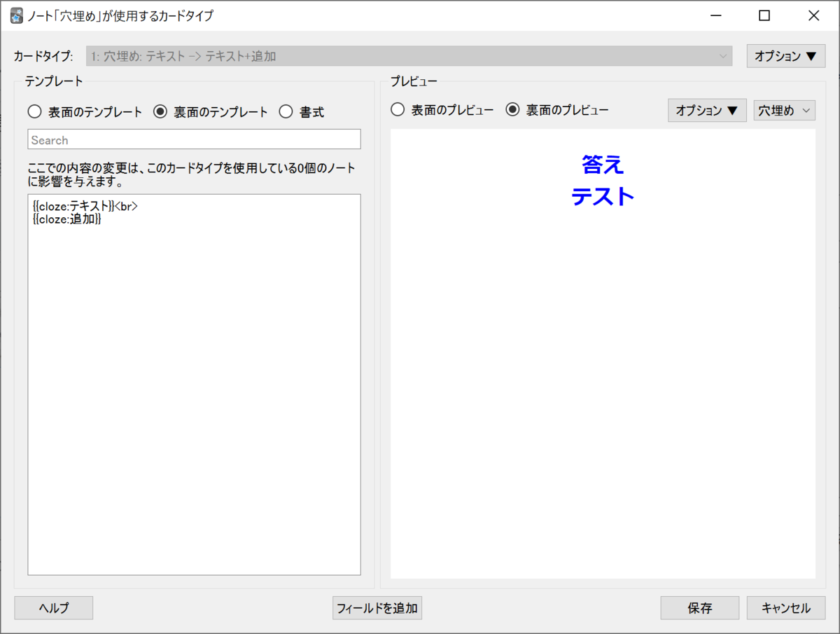The image size is (840, 634).
Task: Close the card type window
Action: (813, 15)
